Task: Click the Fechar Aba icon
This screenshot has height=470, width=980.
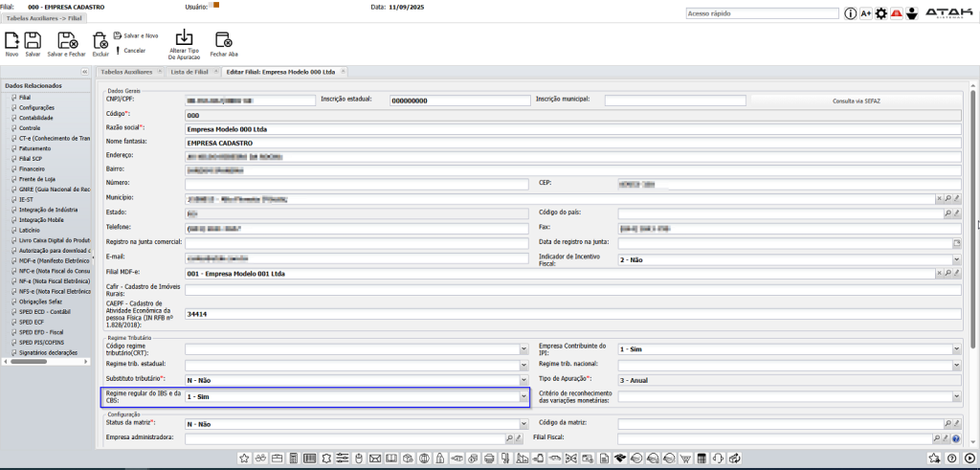Action: coord(224,39)
